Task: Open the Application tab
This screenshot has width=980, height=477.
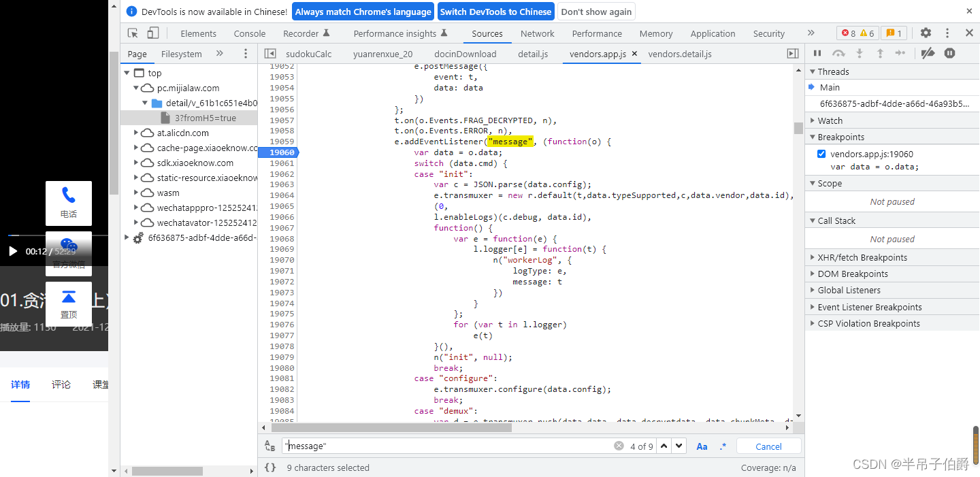Action: tap(713, 33)
